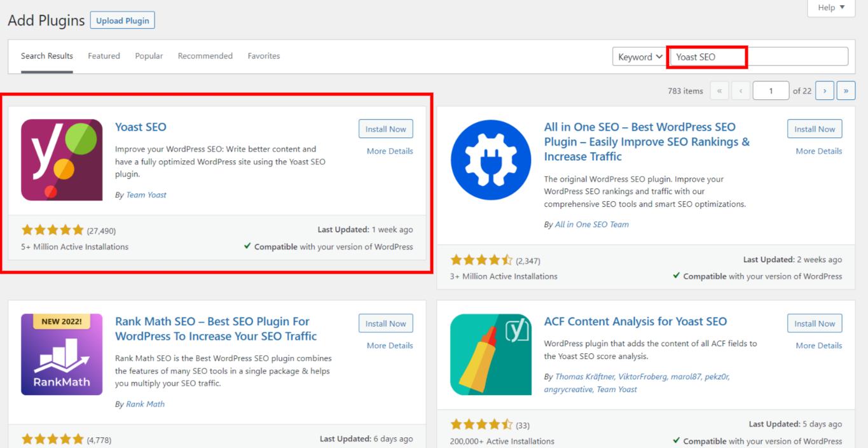Click the 200,000+ Active Installations text
Image resolution: width=868 pixels, height=448 pixels.
tap(502, 441)
